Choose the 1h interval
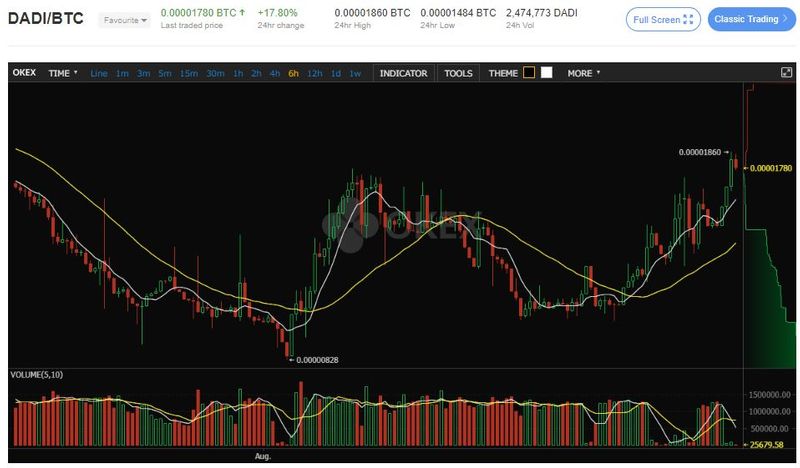The image size is (800, 468). tap(237, 73)
